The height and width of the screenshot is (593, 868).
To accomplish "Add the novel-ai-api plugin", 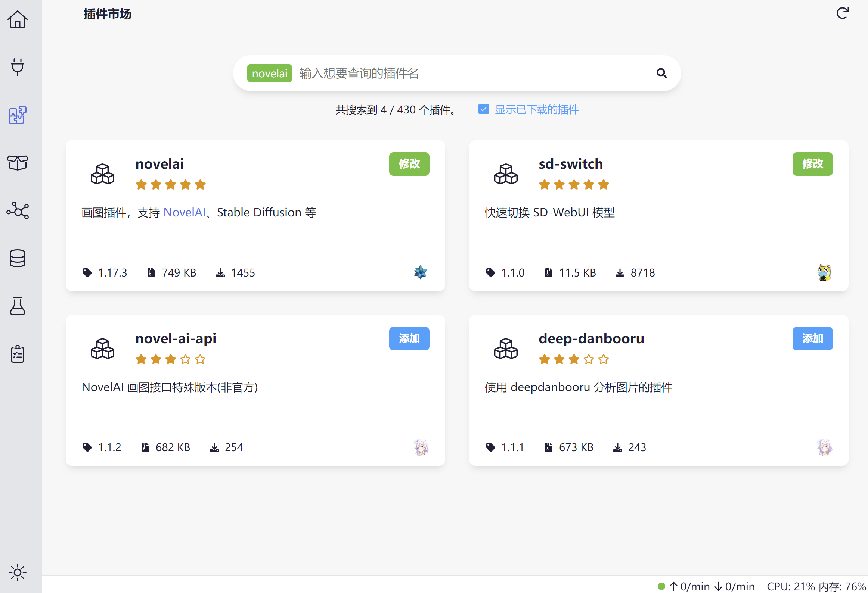I will point(409,338).
